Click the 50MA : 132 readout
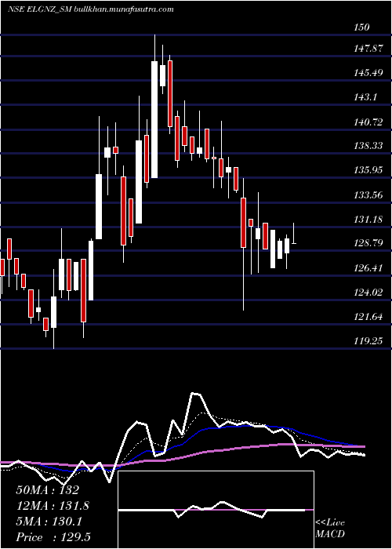The width and height of the screenshot is (392, 549). [x=48, y=490]
